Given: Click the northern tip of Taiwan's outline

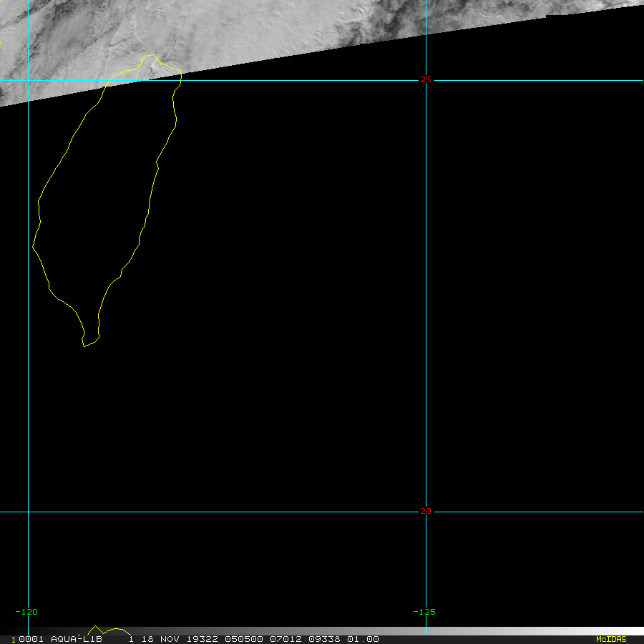Looking at the screenshot, I should pyautogui.click(x=152, y=55).
